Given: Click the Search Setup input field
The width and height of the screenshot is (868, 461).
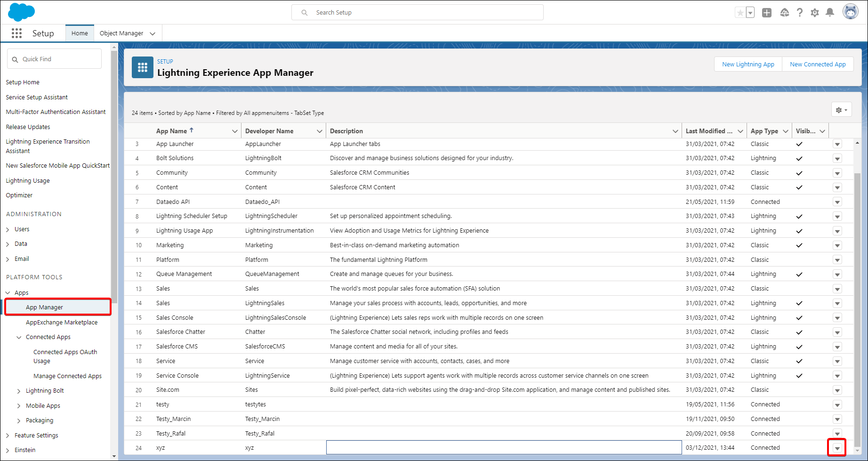Looking at the screenshot, I should (x=424, y=13).
